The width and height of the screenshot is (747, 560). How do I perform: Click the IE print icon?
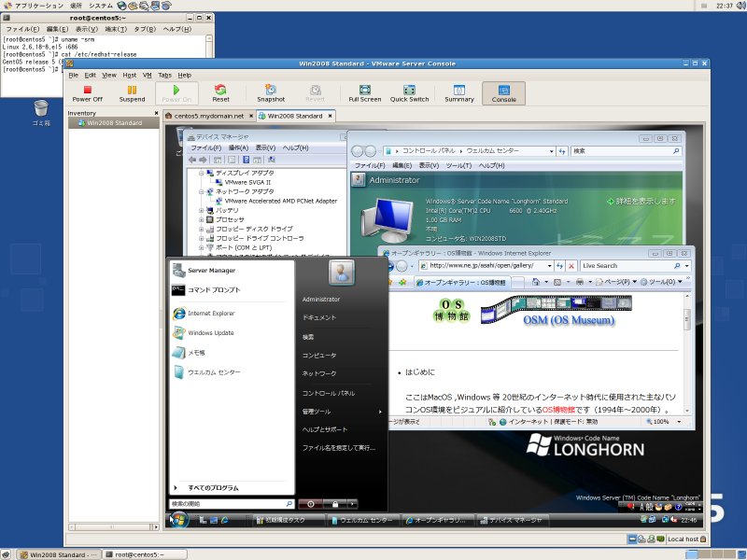[580, 282]
